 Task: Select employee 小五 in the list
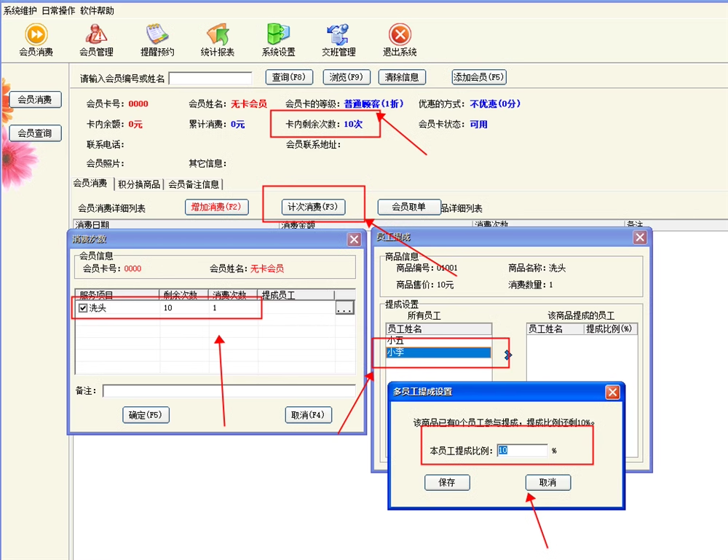pyautogui.click(x=438, y=341)
